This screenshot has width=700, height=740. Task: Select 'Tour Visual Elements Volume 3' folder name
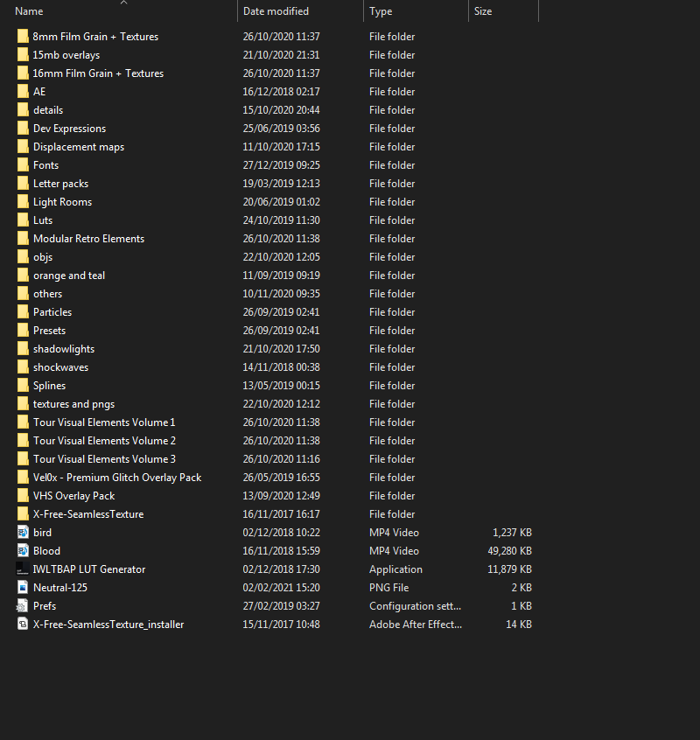click(x=104, y=459)
